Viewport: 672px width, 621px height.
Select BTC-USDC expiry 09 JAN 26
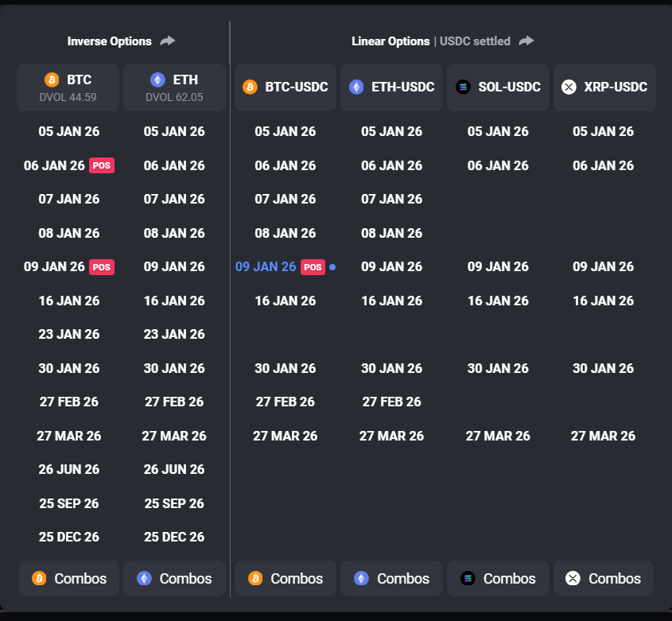[266, 266]
